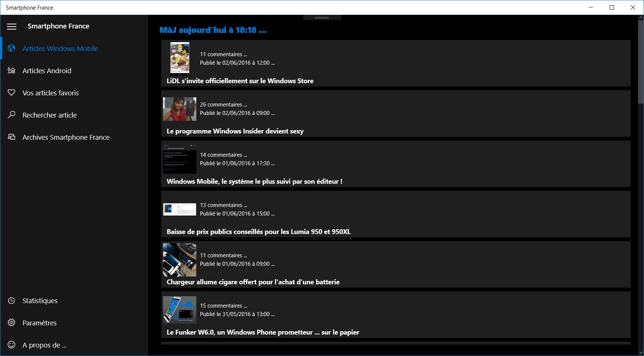Image resolution: width=644 pixels, height=356 pixels.
Task: Click the article list scrollbar thumb
Action: pos(641,62)
